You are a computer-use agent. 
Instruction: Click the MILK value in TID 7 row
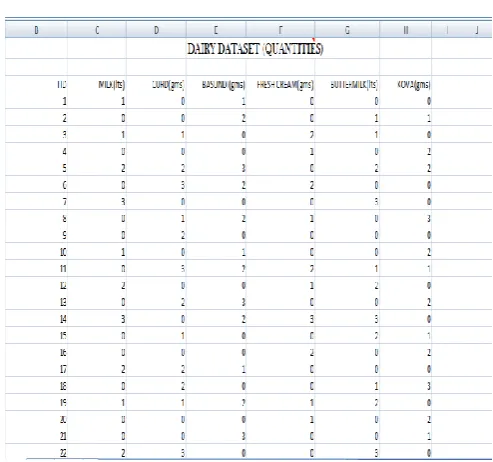point(97,201)
